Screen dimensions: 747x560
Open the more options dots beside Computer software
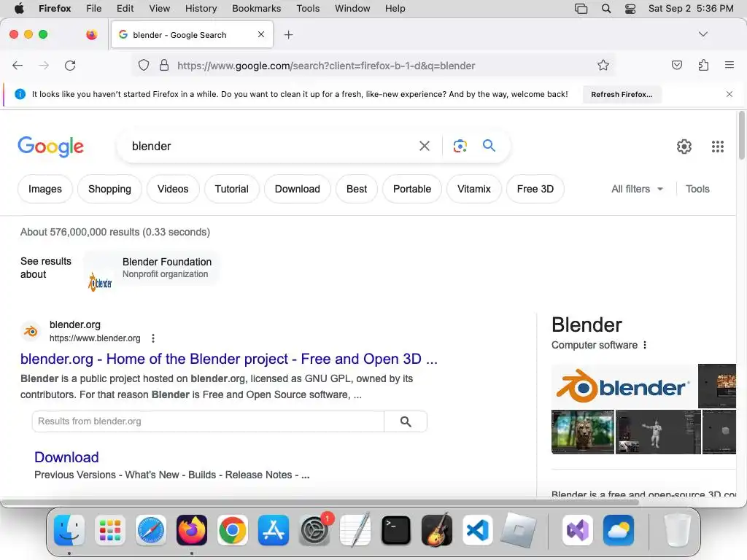(x=645, y=345)
